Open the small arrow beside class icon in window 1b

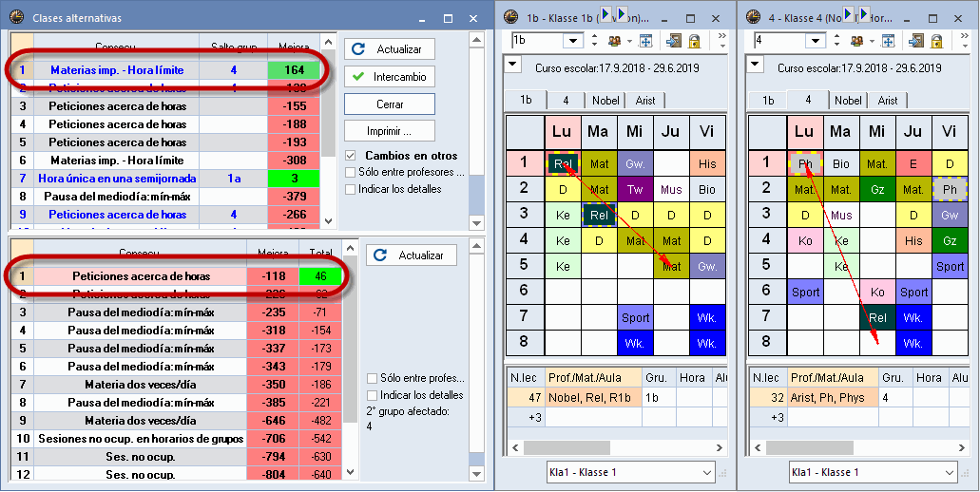[x=628, y=42]
